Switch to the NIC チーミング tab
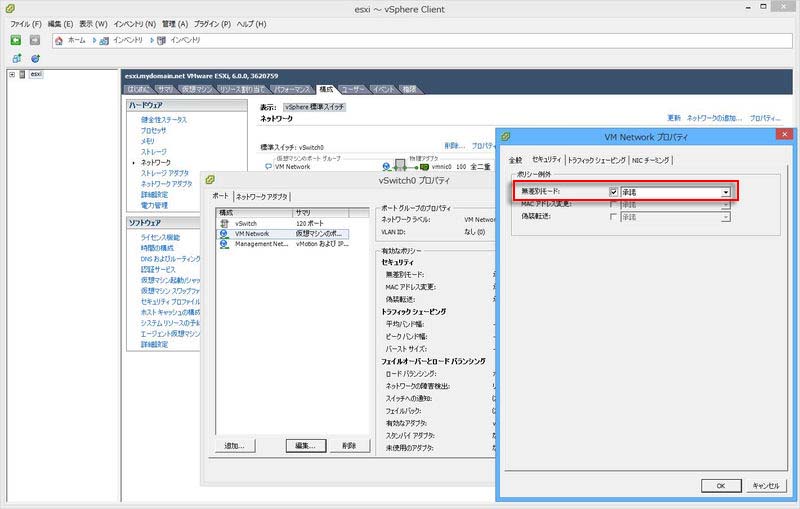 click(651, 160)
